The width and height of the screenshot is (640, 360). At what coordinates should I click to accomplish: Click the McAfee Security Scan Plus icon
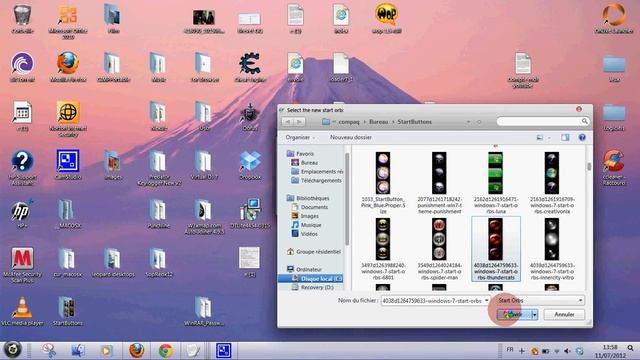22,265
